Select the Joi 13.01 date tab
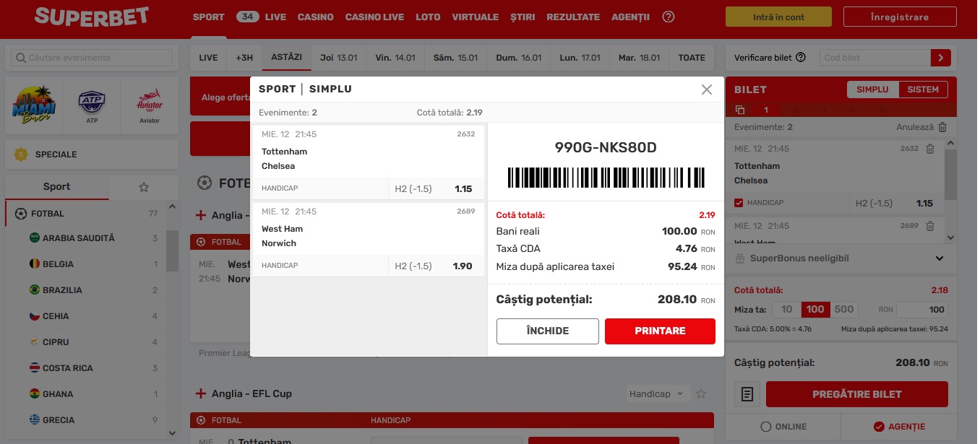980x444 pixels. (x=339, y=58)
